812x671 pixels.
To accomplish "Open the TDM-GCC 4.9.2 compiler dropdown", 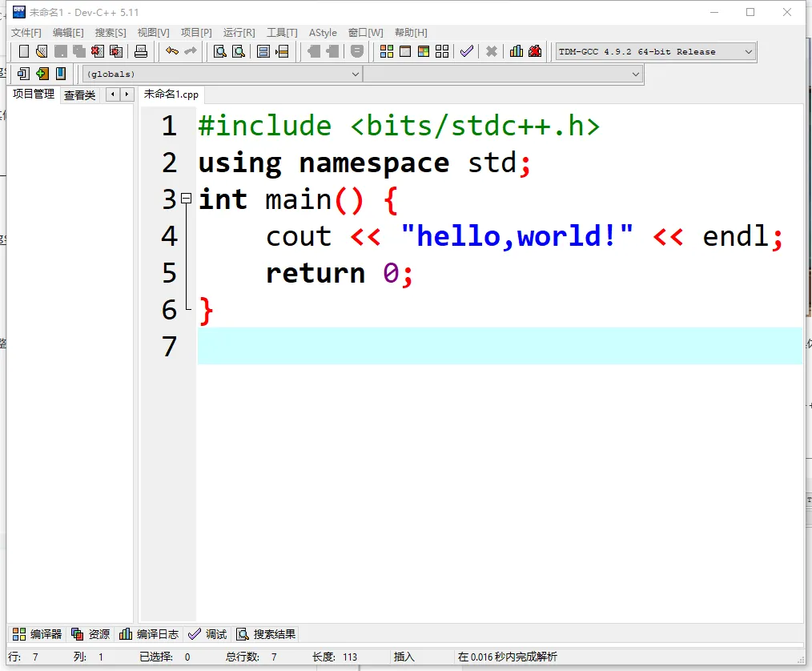I will click(656, 52).
